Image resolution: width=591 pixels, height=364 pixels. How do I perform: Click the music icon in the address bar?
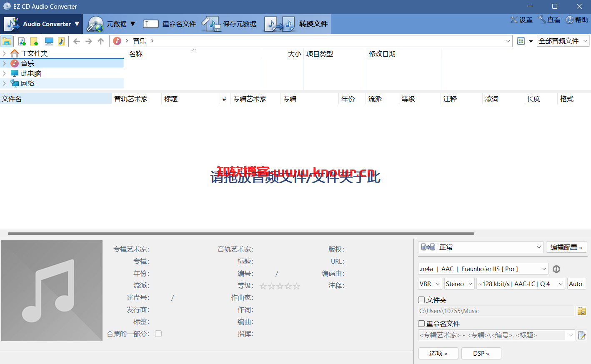coord(117,41)
